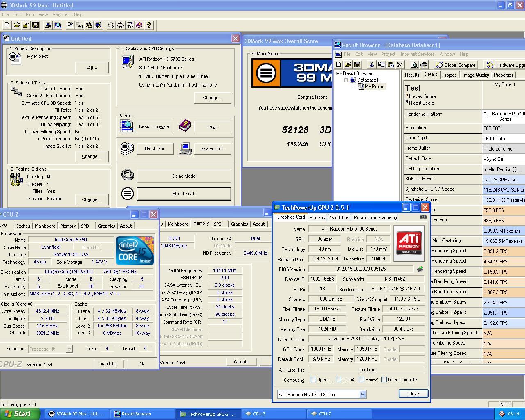
Task: Switch to the Sensors tab in GPU-Z
Action: (317, 218)
